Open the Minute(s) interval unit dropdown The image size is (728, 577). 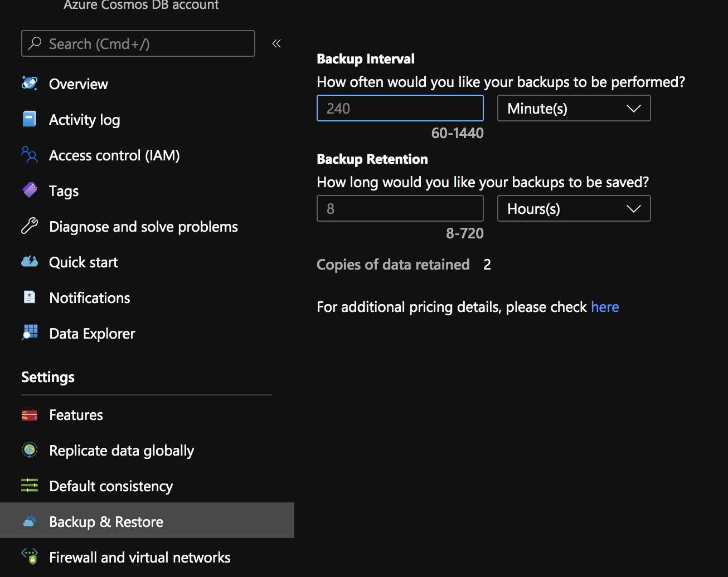click(574, 108)
